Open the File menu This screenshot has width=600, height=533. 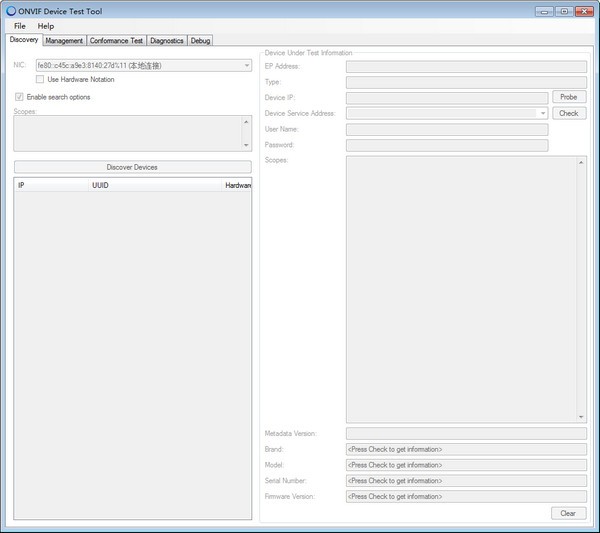(x=20, y=26)
